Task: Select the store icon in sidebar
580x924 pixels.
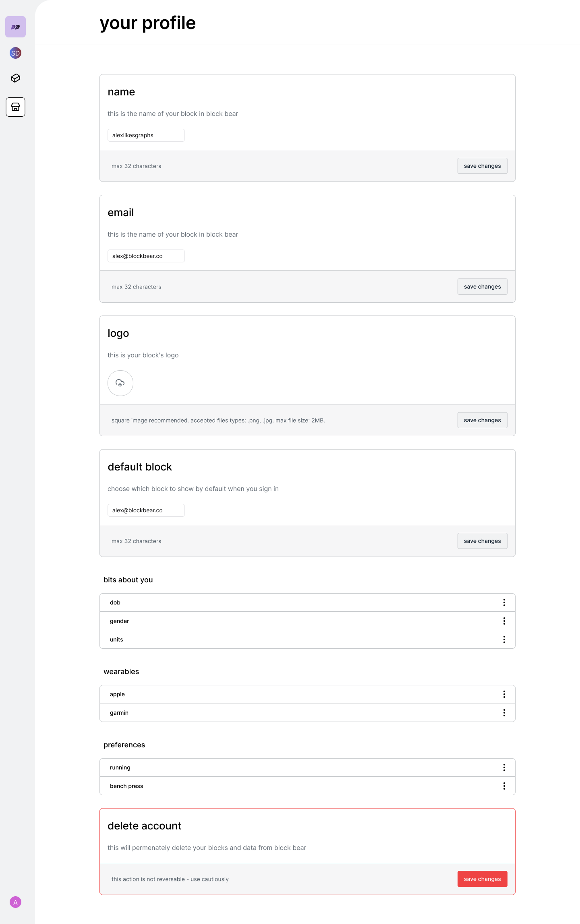Action: coord(15,107)
